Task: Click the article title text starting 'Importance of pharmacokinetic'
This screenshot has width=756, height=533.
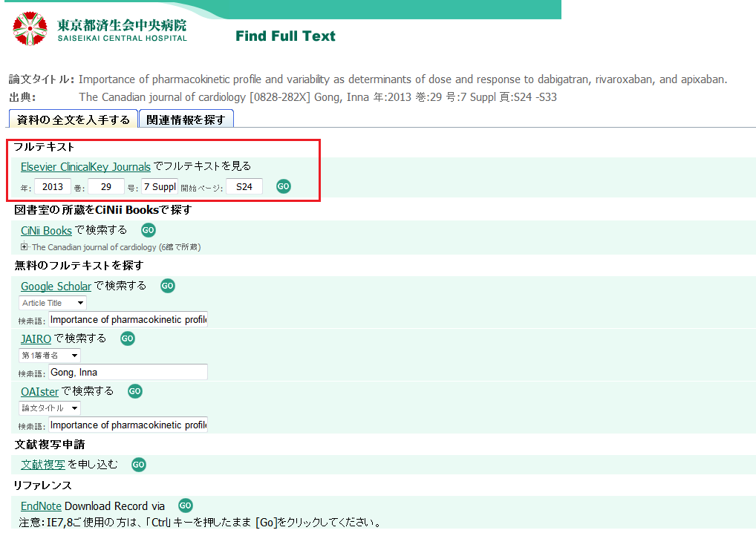Action: pyautogui.click(x=403, y=79)
